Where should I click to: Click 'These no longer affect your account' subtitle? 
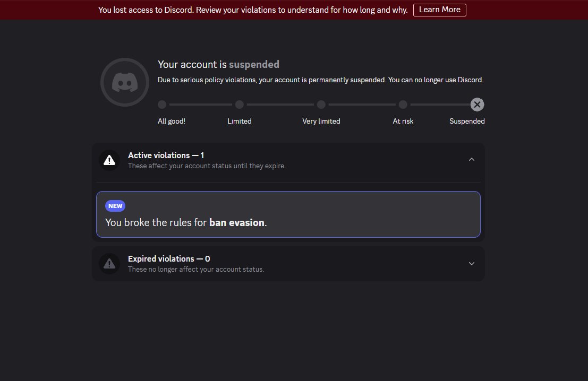click(196, 270)
